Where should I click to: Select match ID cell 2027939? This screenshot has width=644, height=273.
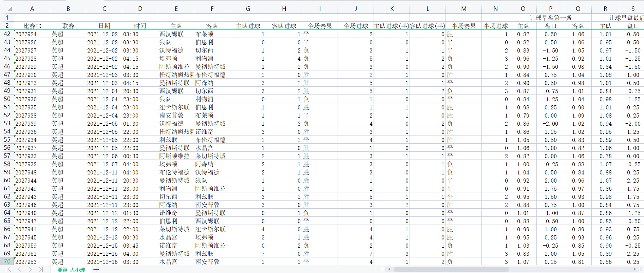[32, 124]
